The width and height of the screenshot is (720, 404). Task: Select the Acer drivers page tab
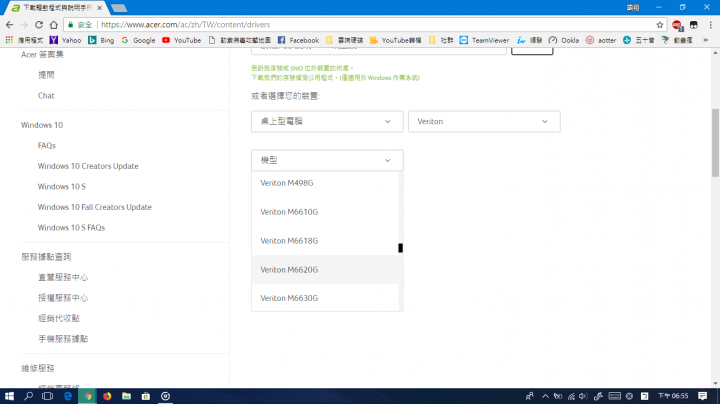(x=55, y=8)
